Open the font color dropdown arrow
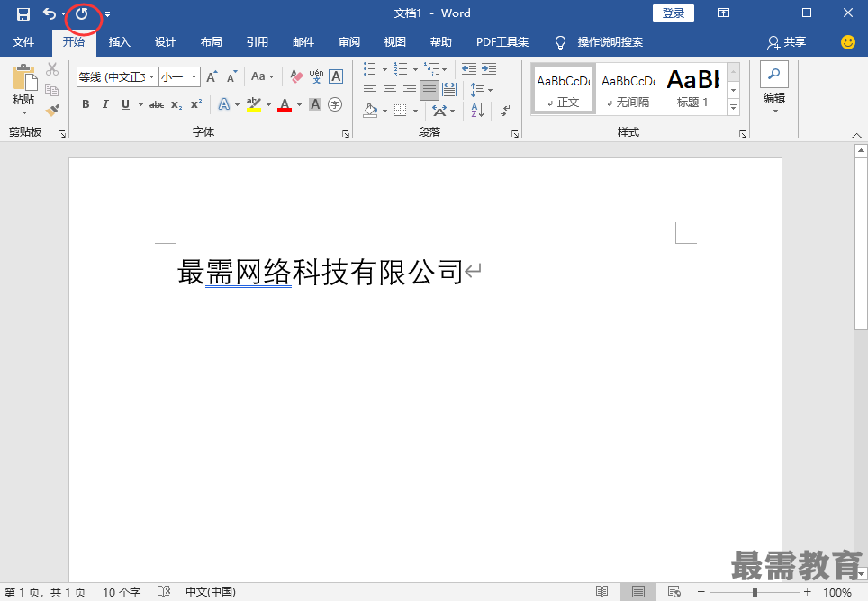Viewport: 868px width, 601px height. [x=300, y=104]
